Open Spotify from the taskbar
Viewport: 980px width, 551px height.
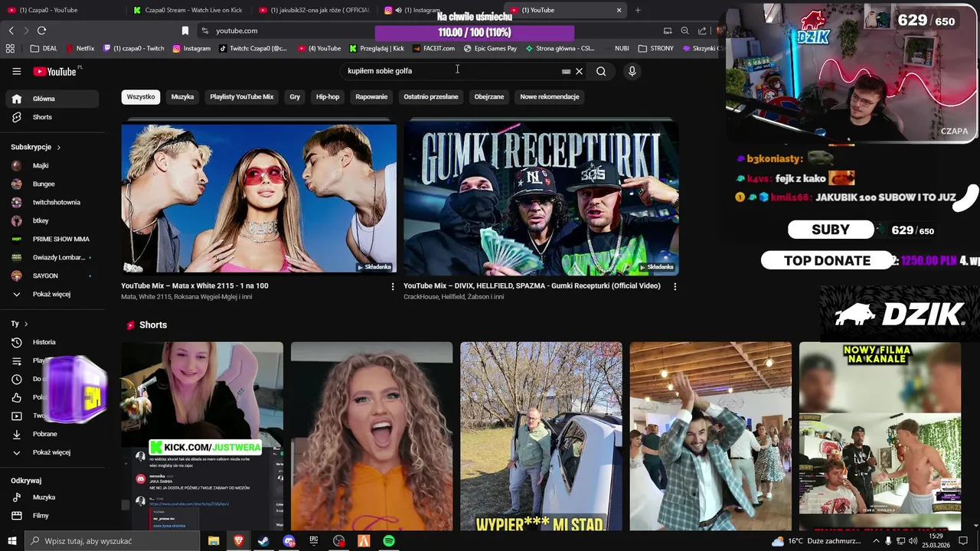[x=389, y=541]
